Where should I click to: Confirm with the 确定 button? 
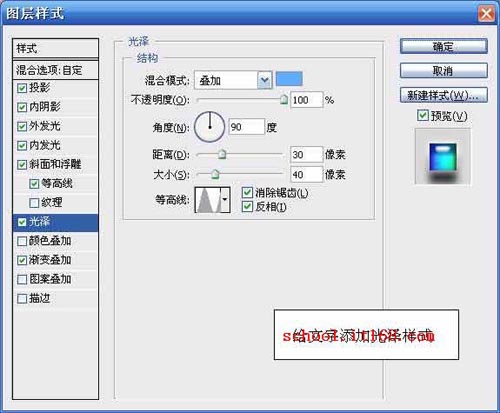point(444,46)
